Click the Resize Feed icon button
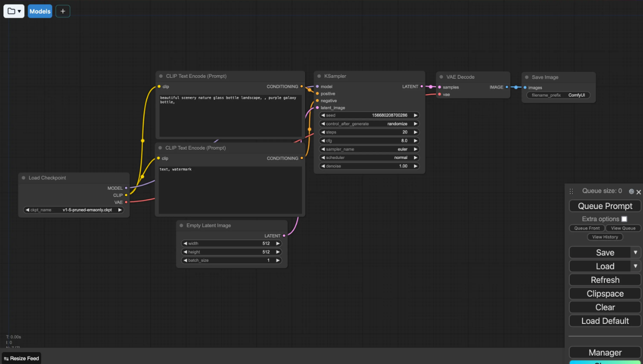The image size is (643, 364). point(22,359)
